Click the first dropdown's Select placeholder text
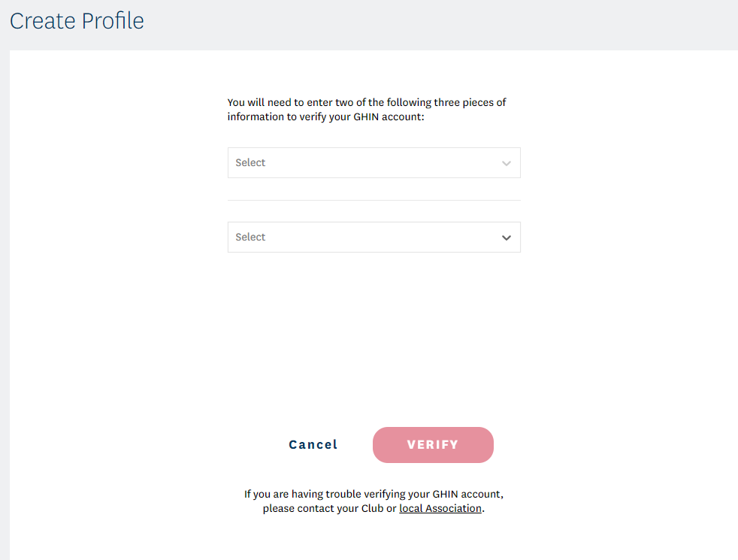This screenshot has width=738, height=560. pos(250,162)
